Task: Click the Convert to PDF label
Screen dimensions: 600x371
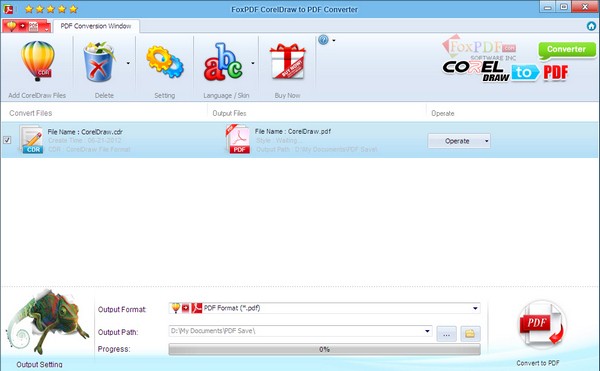Action: pos(538,363)
